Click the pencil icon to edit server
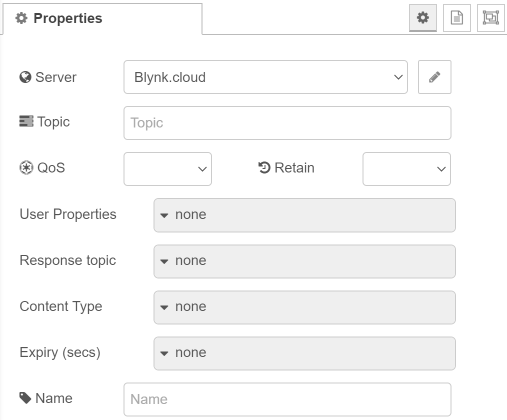Image resolution: width=507 pixels, height=420 pixels. click(434, 77)
